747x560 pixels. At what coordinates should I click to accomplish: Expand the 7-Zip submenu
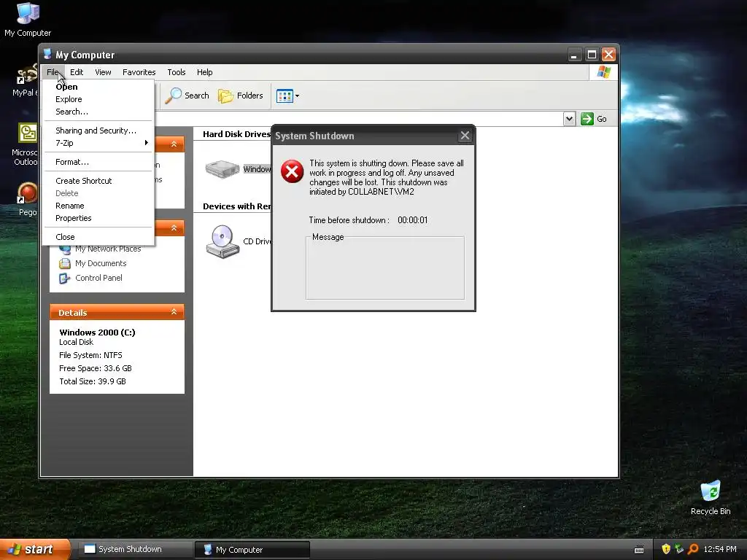(98, 143)
